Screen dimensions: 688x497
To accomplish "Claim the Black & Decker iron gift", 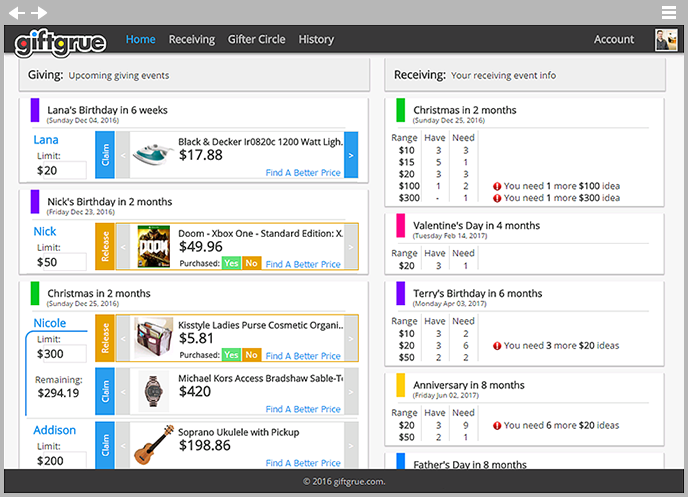I will pos(105,155).
